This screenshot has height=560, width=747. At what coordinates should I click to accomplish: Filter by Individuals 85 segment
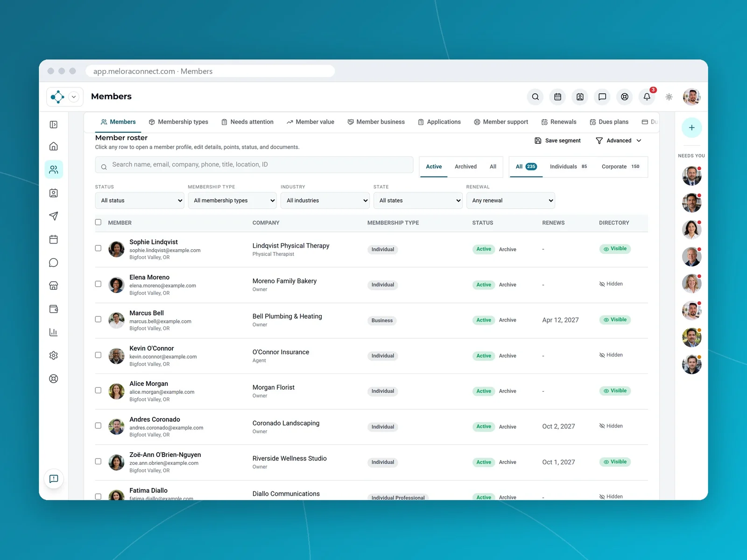click(x=568, y=167)
